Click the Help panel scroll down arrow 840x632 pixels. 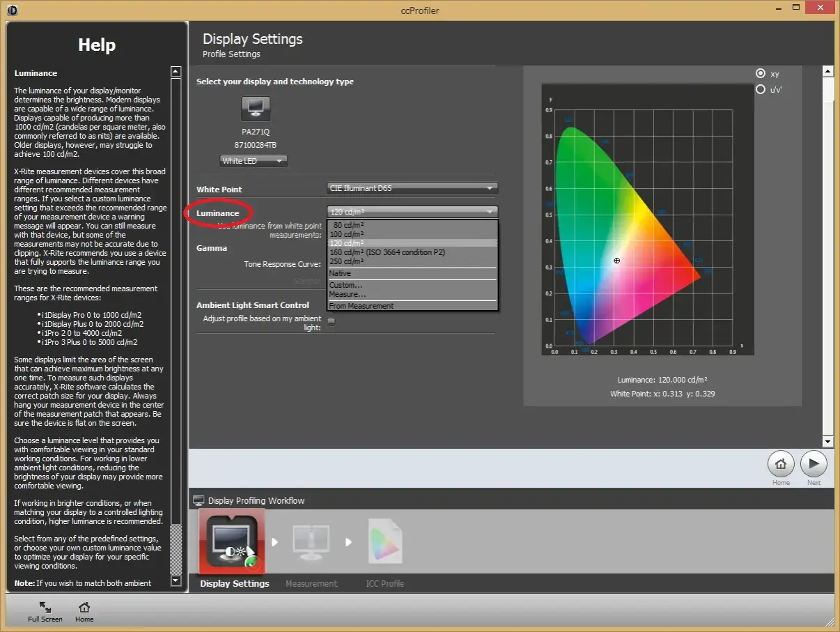click(x=176, y=580)
